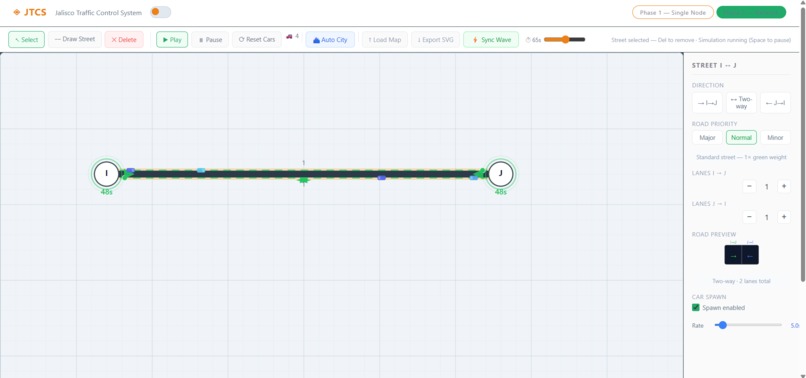Click the green star marker at street midpoint

coord(304,180)
